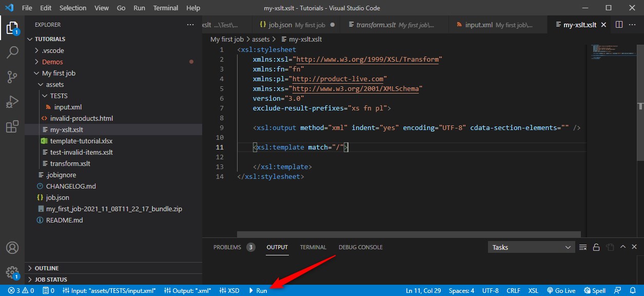Open the Search view in activity bar
The width and height of the screenshot is (644, 296).
12,52
